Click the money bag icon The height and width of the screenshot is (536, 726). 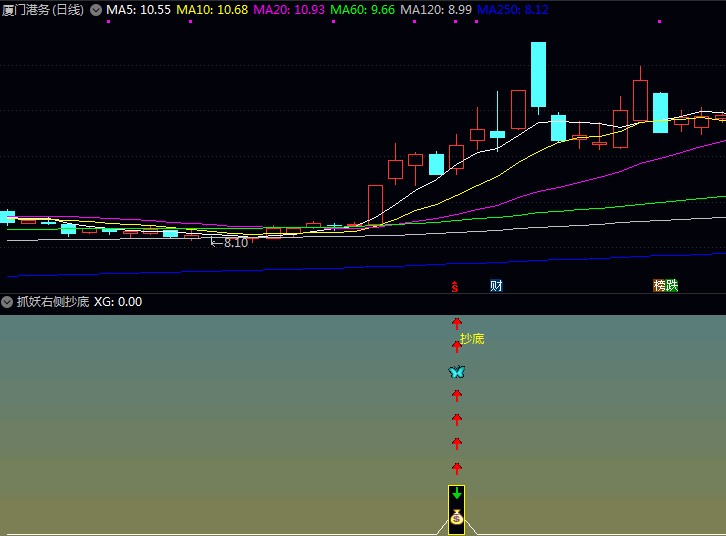[x=457, y=517]
